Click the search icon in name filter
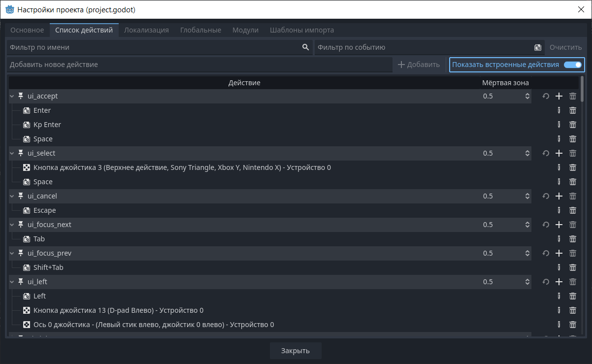This screenshot has width=592, height=364. tap(305, 47)
